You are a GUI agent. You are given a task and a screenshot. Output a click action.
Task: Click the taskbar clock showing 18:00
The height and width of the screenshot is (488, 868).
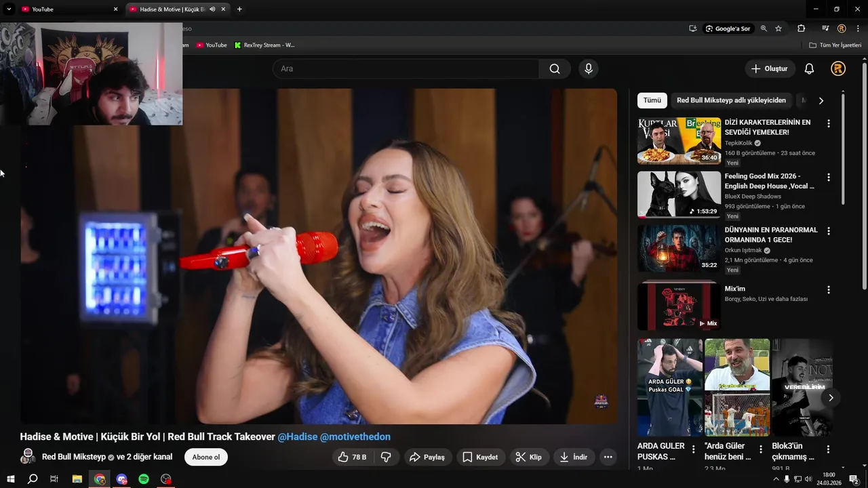[x=829, y=479]
